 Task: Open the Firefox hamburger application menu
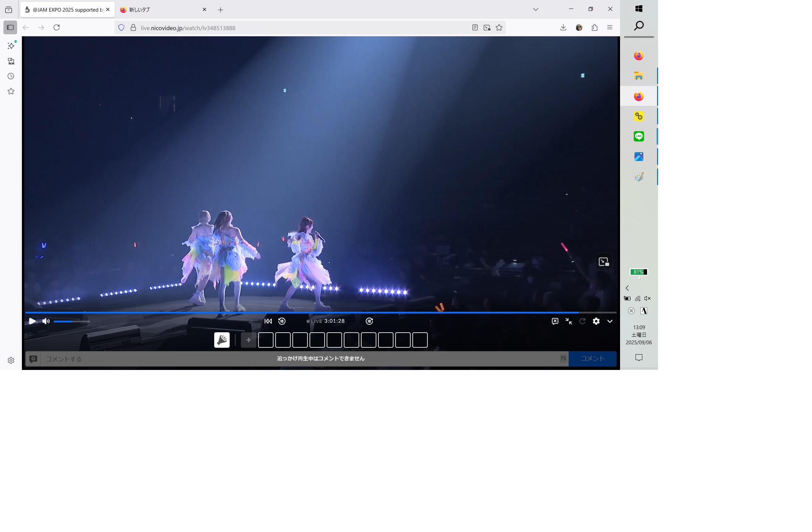(x=609, y=27)
